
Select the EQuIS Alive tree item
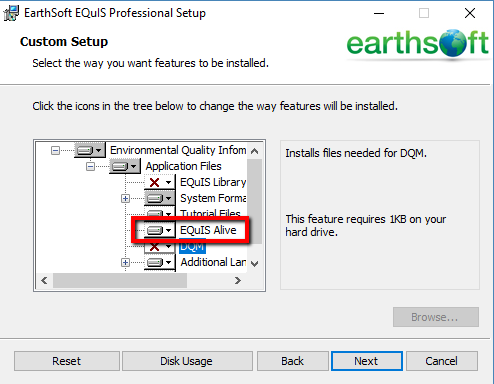[208, 230]
